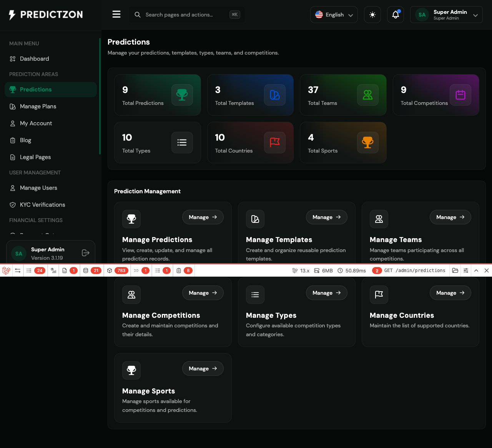This screenshot has width=492, height=448.
Task: Close the debugbar with X
Action: pos(487,270)
